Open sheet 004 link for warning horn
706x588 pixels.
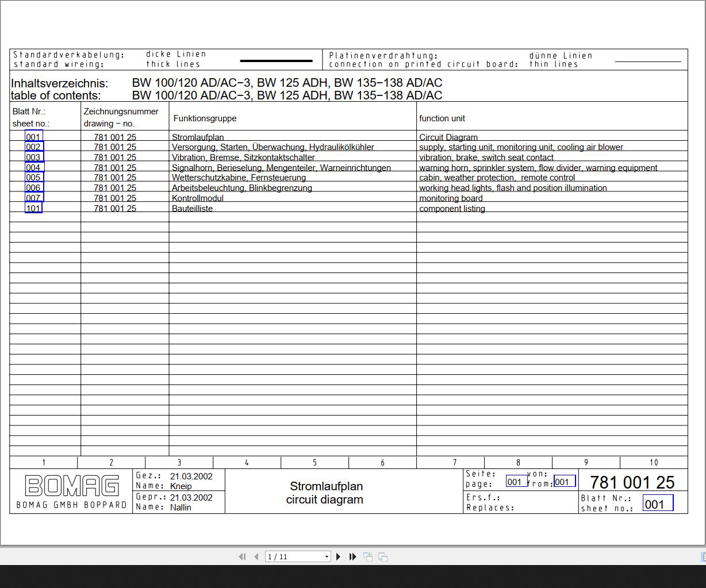[34, 167]
